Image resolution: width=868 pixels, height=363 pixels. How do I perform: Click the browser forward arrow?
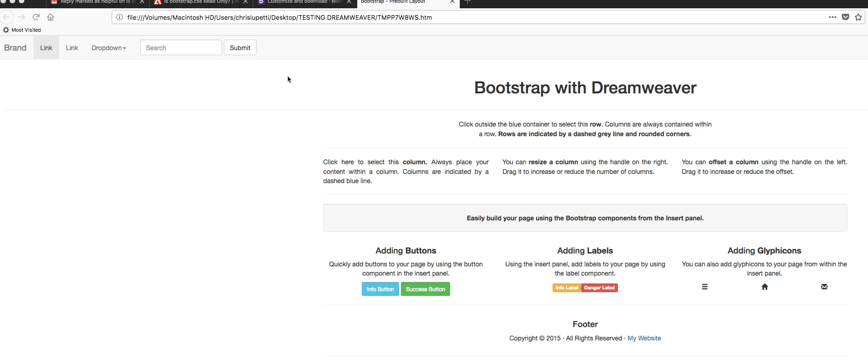(x=21, y=17)
